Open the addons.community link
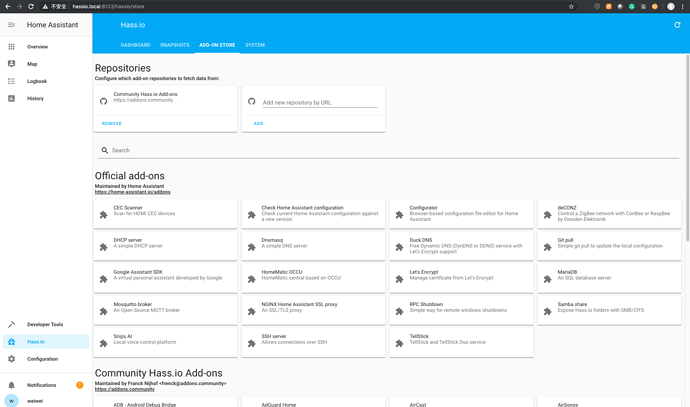 pos(125,389)
